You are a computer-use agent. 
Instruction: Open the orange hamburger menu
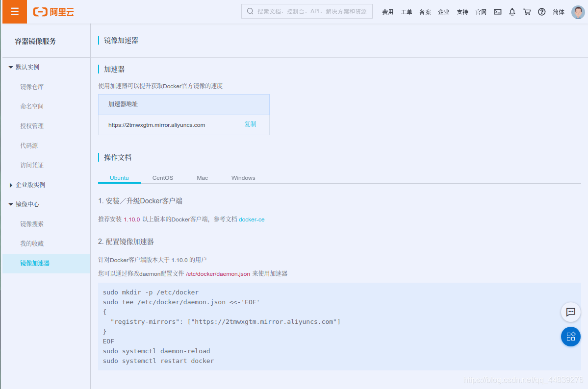(x=15, y=12)
